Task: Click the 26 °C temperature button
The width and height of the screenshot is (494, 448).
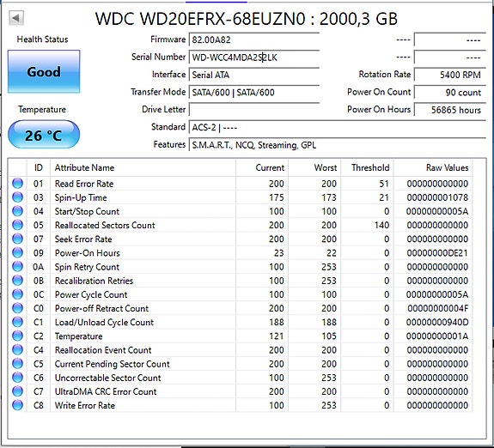Action: [x=44, y=135]
